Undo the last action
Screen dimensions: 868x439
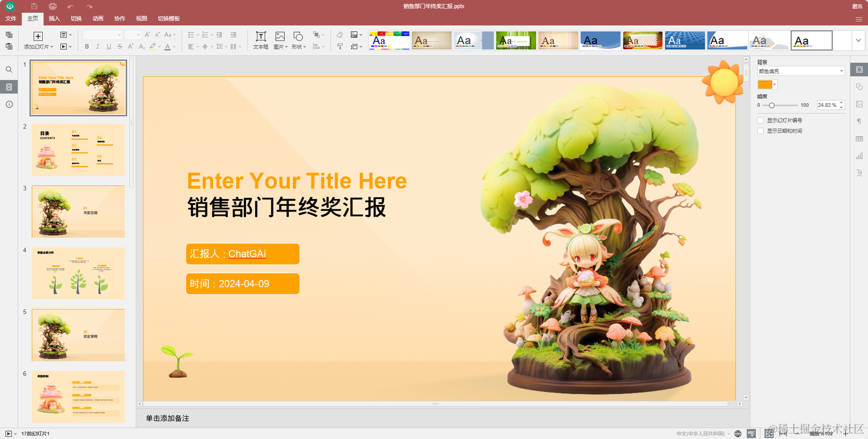[71, 6]
